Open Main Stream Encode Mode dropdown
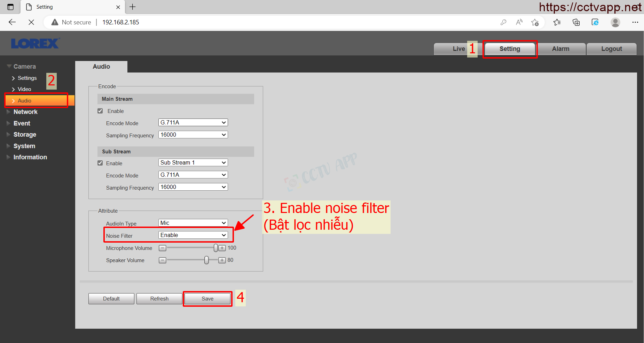The width and height of the screenshot is (644, 343). pyautogui.click(x=193, y=122)
